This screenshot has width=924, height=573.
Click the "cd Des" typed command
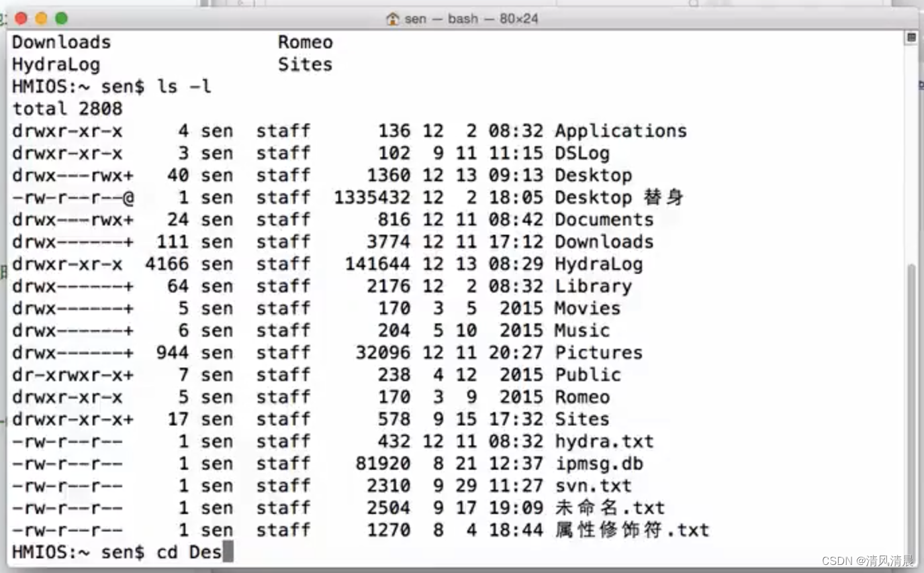point(189,552)
